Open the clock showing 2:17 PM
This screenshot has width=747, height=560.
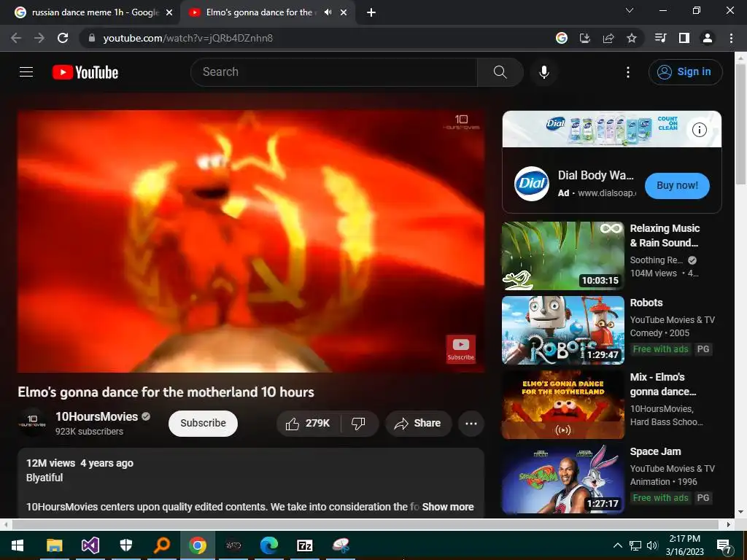click(684, 545)
